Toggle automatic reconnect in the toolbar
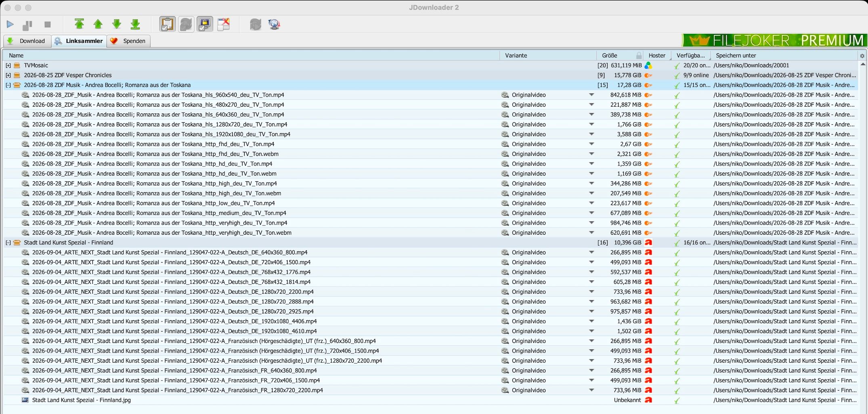 (186, 24)
